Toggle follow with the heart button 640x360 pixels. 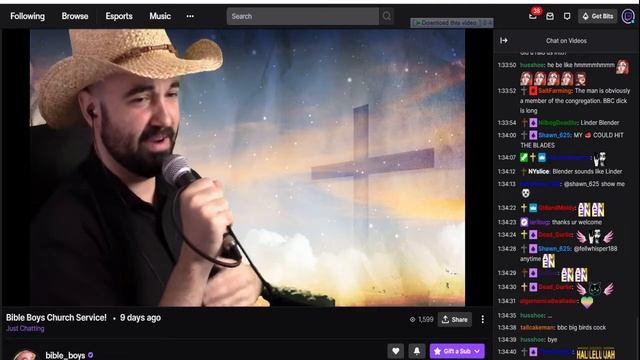point(396,351)
